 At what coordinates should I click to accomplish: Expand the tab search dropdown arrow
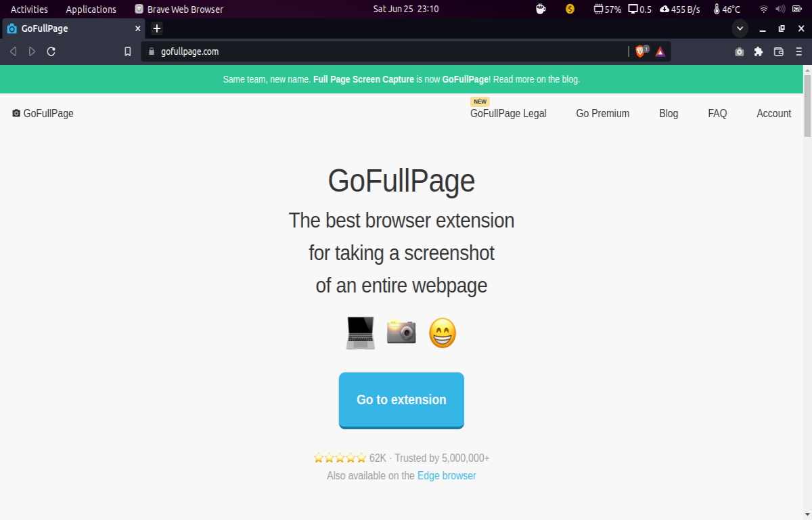(740, 28)
